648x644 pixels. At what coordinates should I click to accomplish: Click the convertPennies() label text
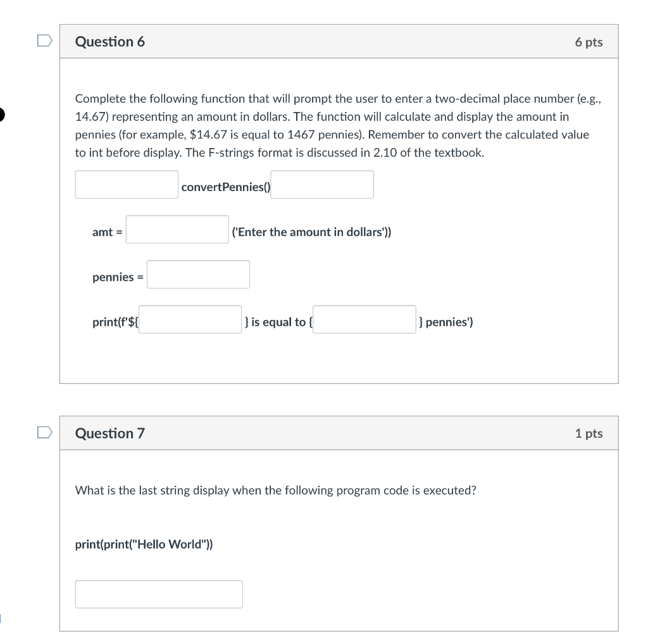pyautogui.click(x=224, y=187)
